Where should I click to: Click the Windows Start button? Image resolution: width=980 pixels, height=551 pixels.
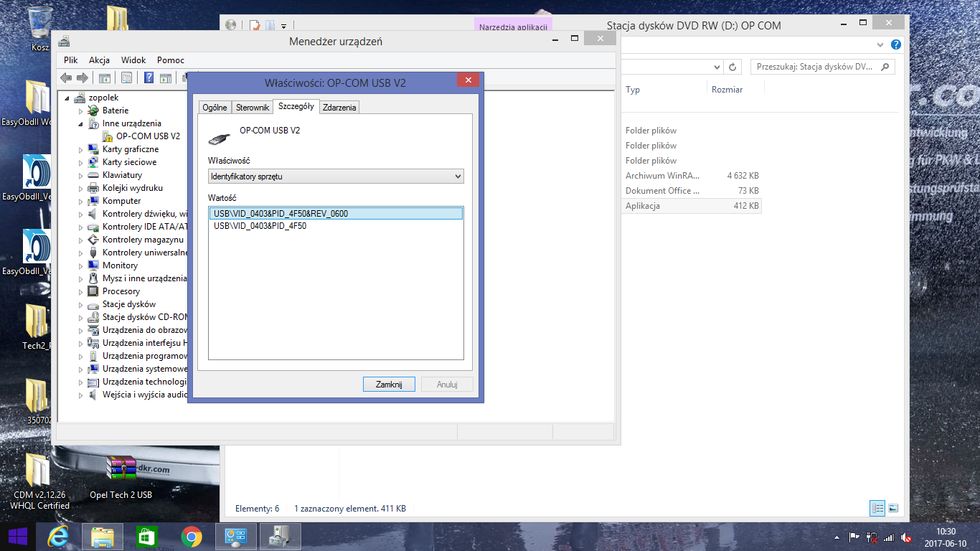tap(17, 537)
